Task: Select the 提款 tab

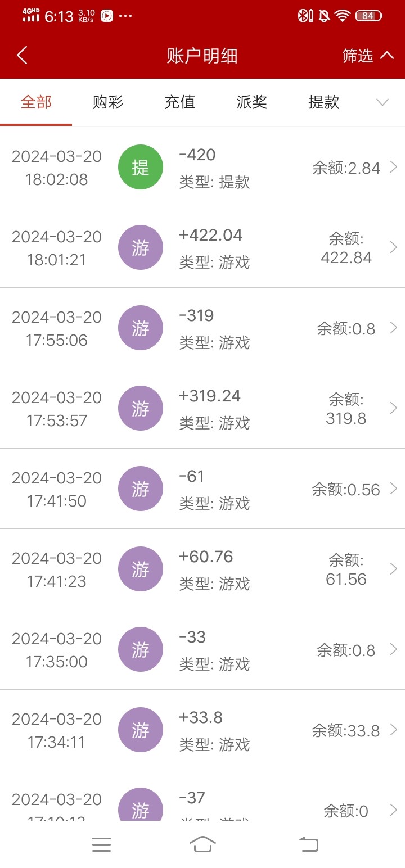Action: pos(324,102)
